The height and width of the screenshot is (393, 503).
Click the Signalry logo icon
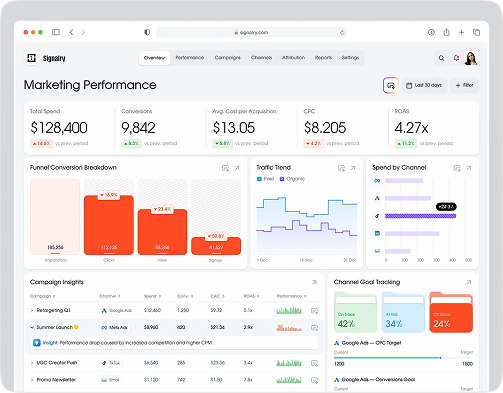[x=31, y=58]
